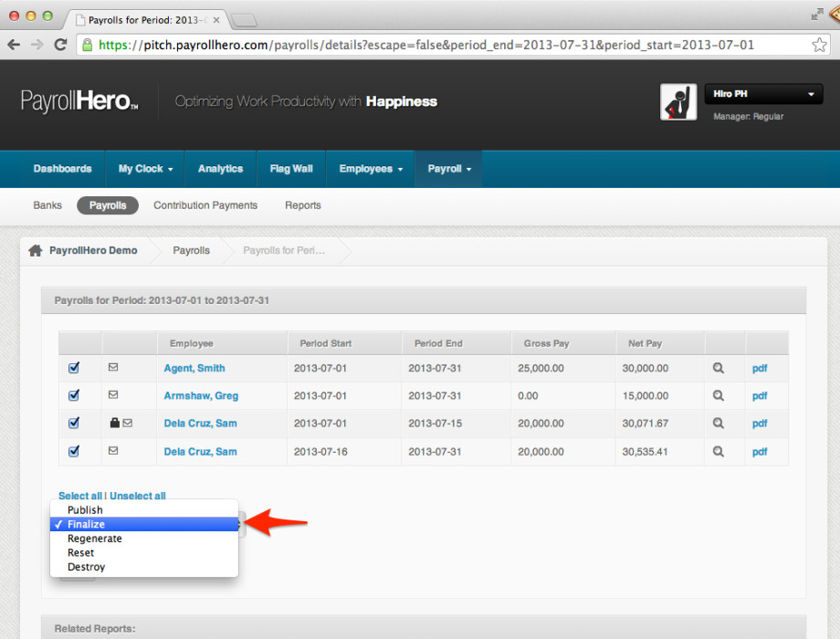Uncheck the first Dela Cruz, Sam row
The image size is (840, 639).
pyautogui.click(x=73, y=424)
